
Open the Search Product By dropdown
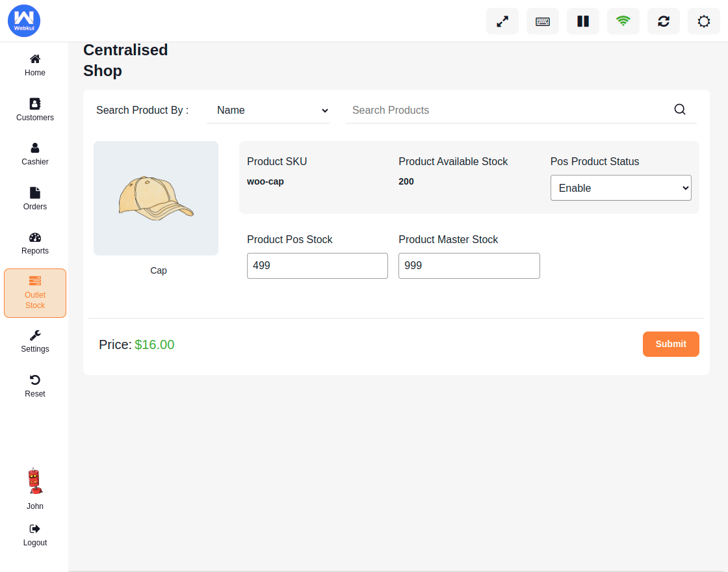click(x=268, y=110)
